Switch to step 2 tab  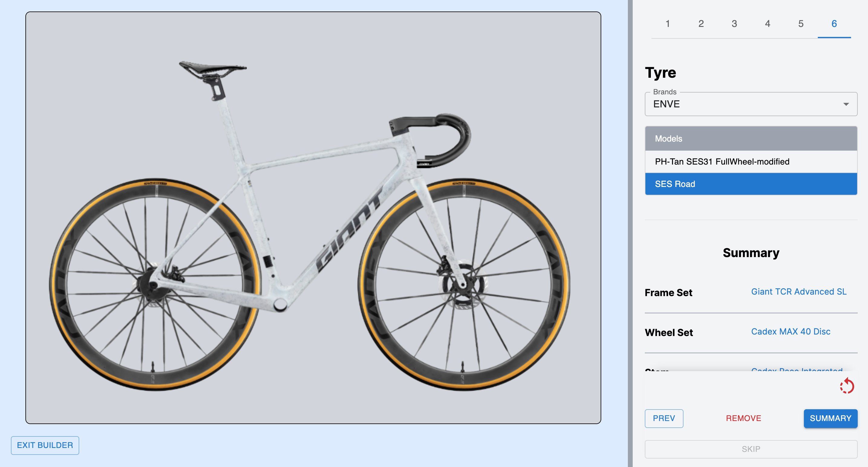click(x=701, y=24)
